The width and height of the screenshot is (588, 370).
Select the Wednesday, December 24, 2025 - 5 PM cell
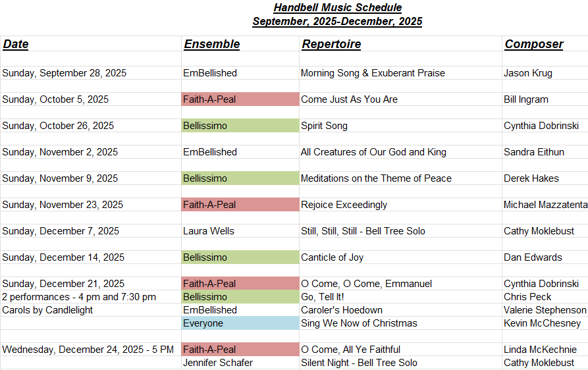tap(91, 350)
